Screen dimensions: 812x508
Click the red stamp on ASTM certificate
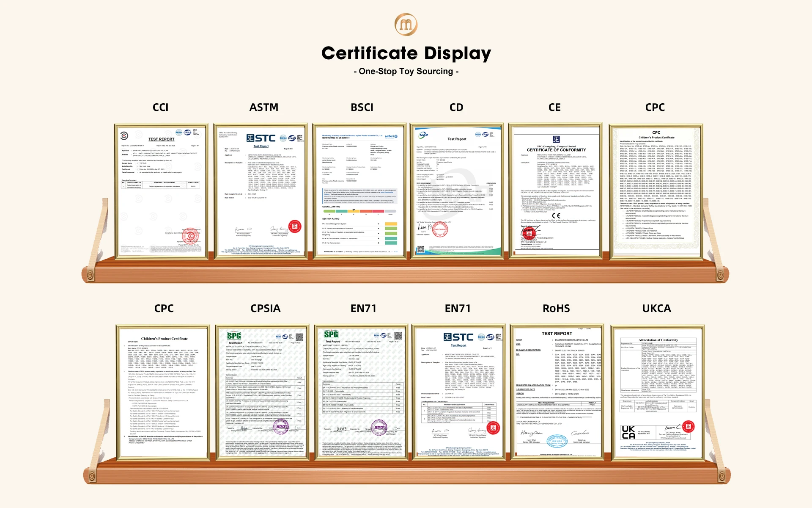point(295,226)
